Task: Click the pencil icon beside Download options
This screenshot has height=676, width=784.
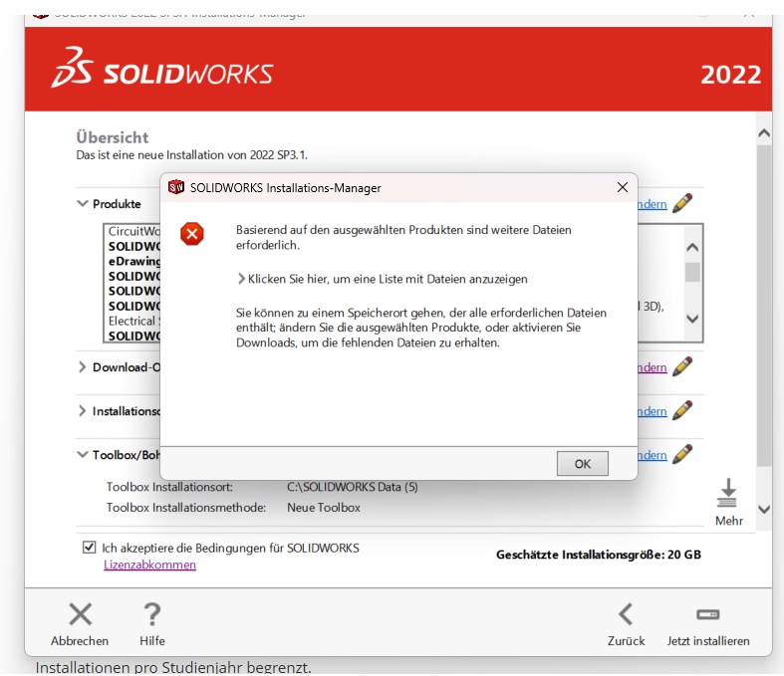Action: 682,366
